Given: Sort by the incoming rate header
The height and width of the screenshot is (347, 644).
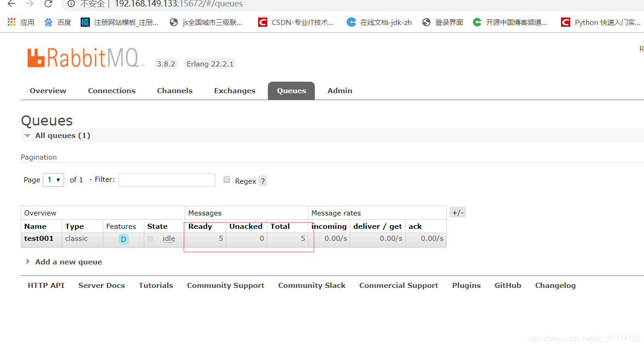Looking at the screenshot, I should [329, 226].
